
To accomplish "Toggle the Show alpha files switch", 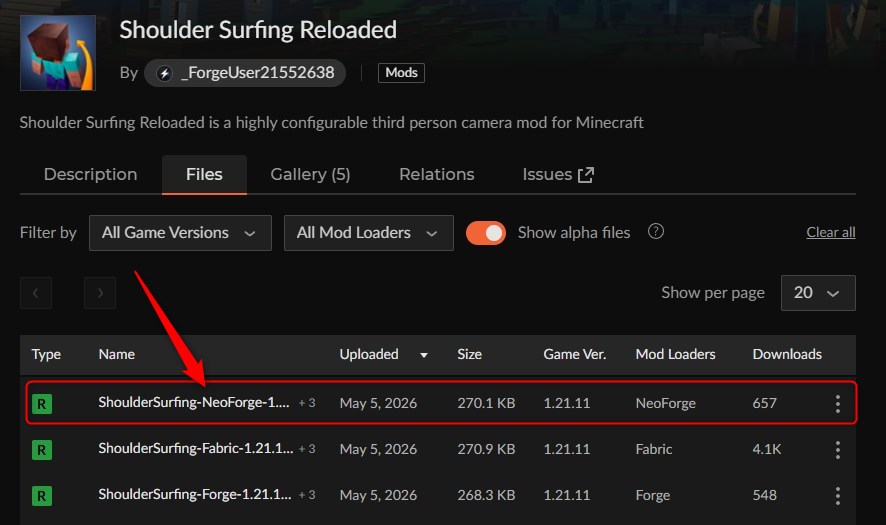I will click(x=486, y=233).
